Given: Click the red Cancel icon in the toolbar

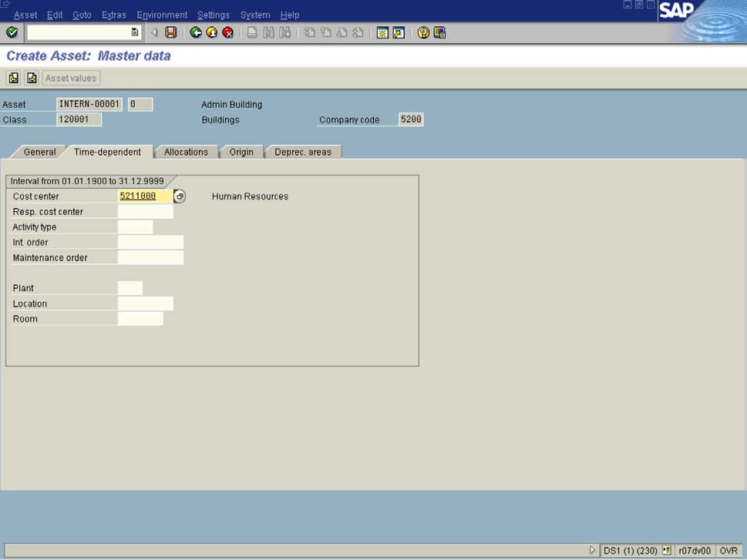Looking at the screenshot, I should point(227,32).
